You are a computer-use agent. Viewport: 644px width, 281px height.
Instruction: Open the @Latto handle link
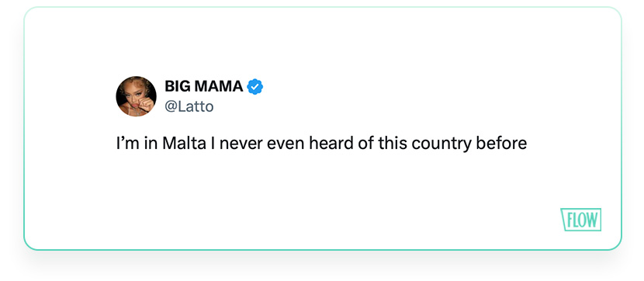point(189,107)
